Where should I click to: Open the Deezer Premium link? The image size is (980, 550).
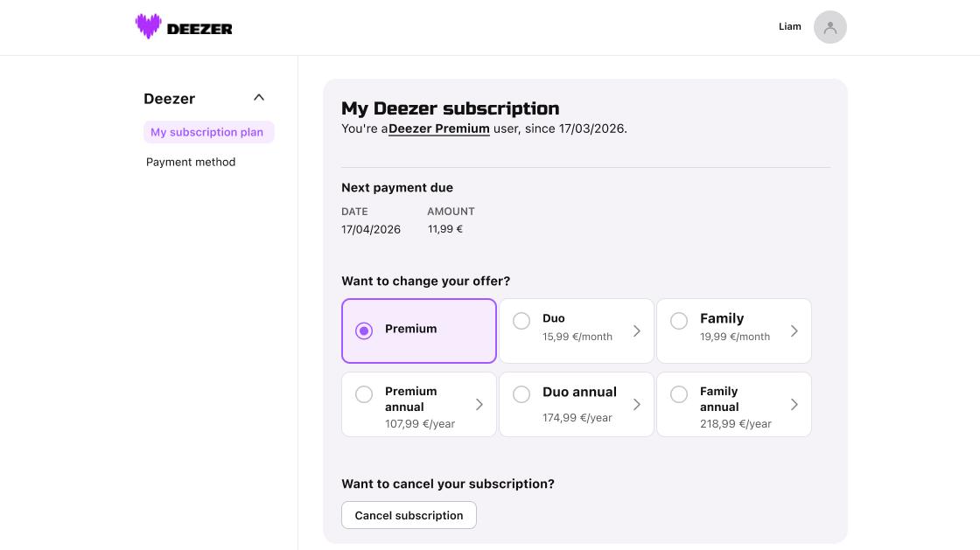438,129
